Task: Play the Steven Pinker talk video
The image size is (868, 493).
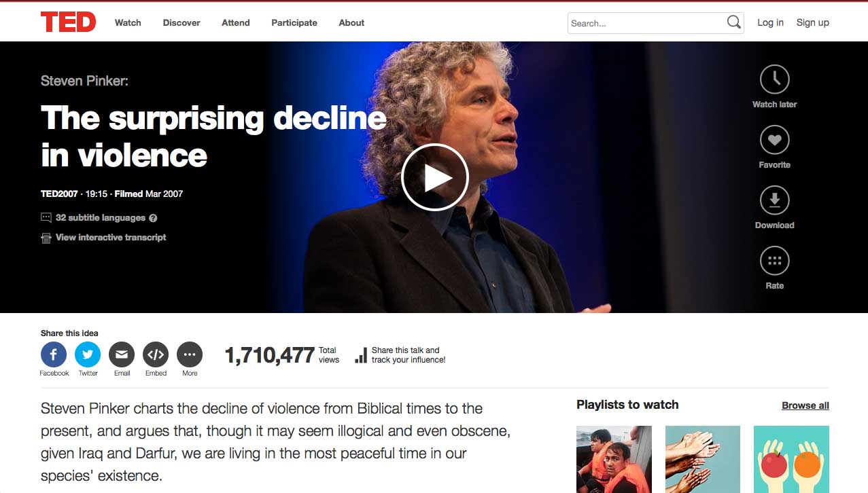Action: [435, 177]
